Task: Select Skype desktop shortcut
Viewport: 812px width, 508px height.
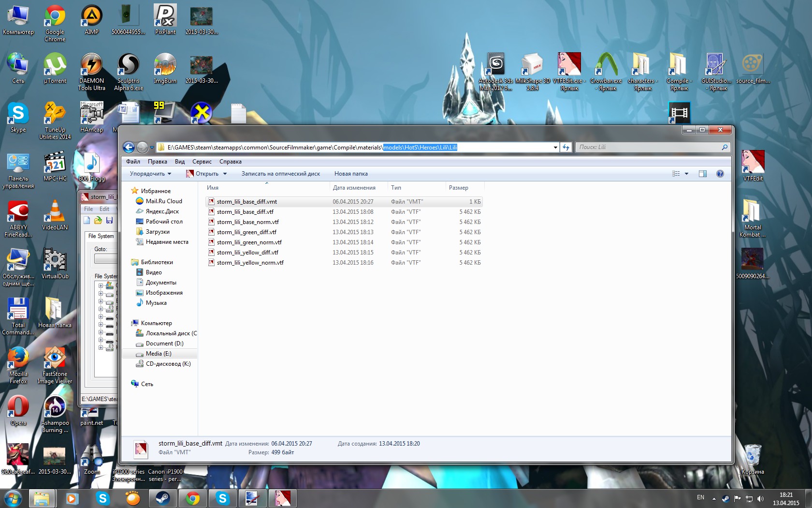Action: [x=18, y=118]
